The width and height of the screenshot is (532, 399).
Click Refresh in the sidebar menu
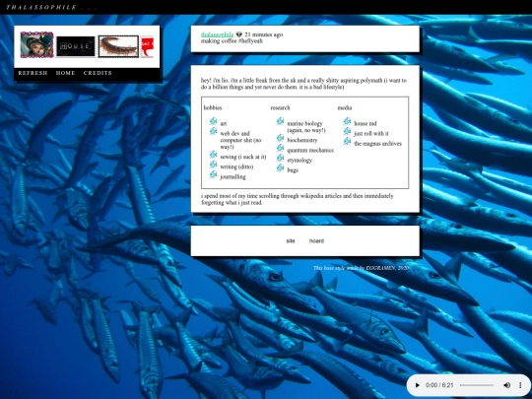[33, 73]
